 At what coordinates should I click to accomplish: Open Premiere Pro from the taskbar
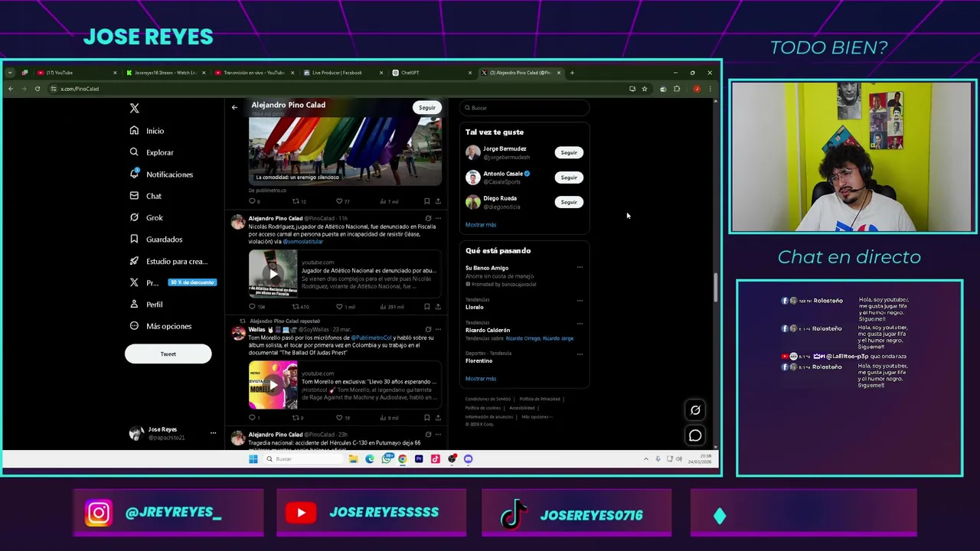point(419,459)
